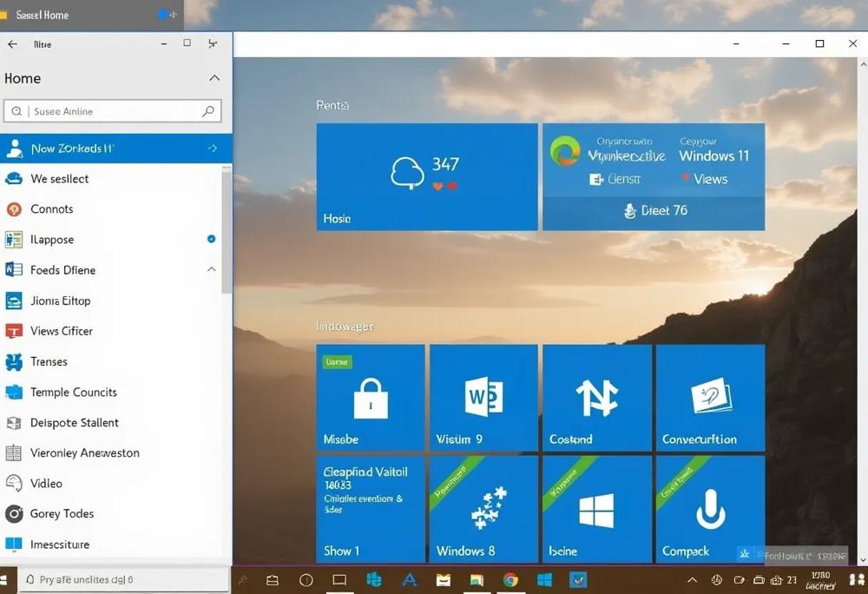Click the taskbar clock
This screenshot has height=594, width=868.
click(820, 580)
